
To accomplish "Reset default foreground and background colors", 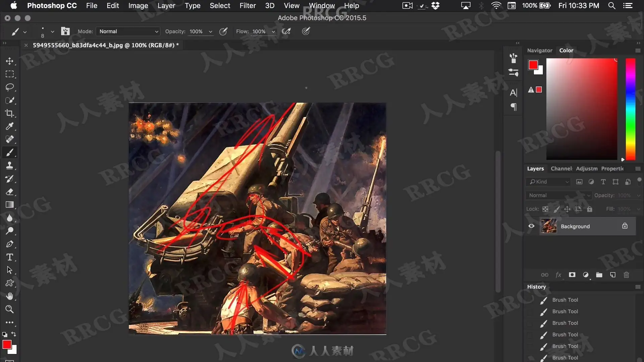I will coord(5,335).
